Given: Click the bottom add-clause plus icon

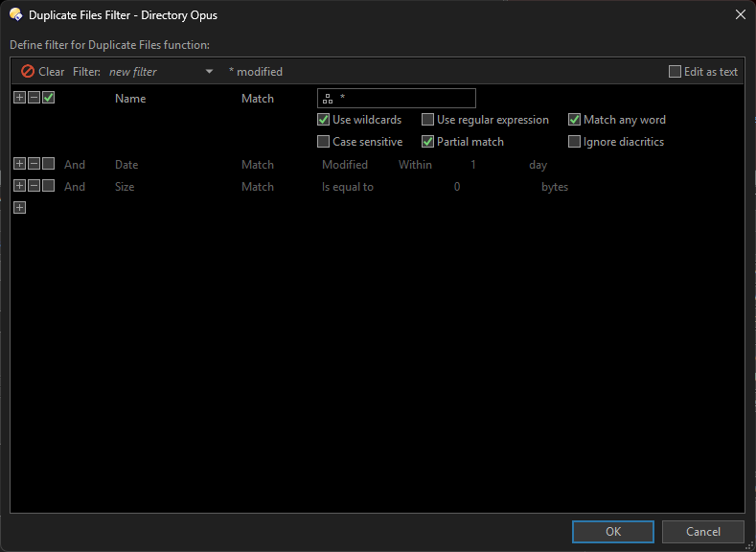Looking at the screenshot, I should (x=19, y=208).
